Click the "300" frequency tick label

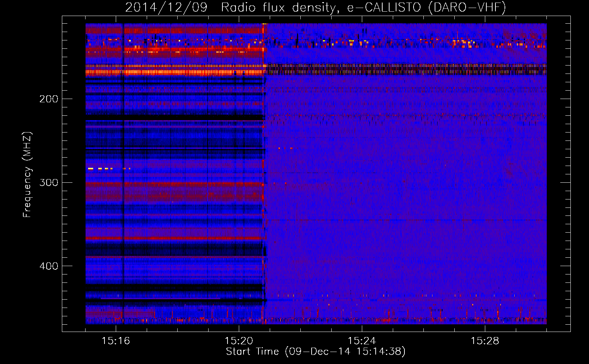click(x=48, y=182)
